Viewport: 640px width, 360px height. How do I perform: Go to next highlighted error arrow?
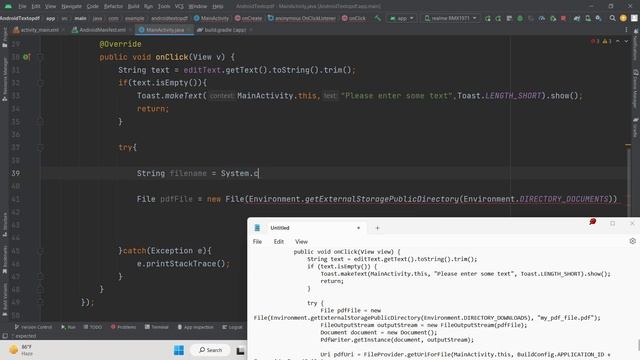pos(626,41)
